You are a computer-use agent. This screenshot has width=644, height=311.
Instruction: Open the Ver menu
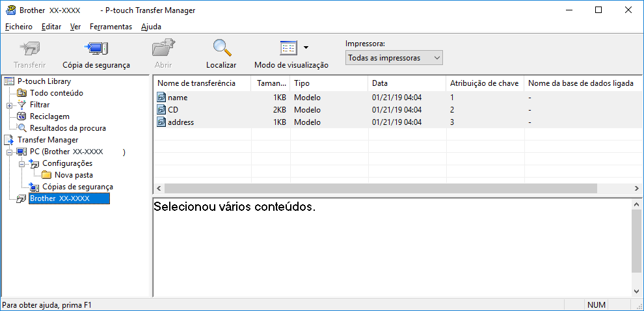click(x=75, y=27)
